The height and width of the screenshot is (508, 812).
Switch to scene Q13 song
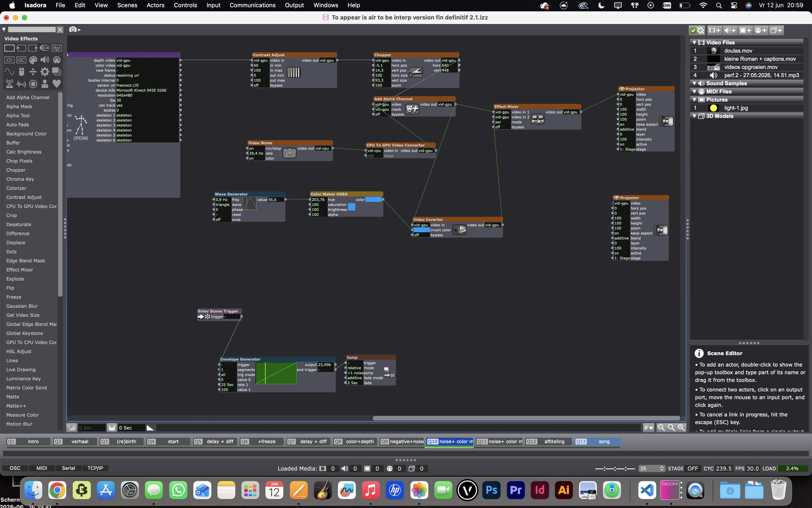(598, 442)
